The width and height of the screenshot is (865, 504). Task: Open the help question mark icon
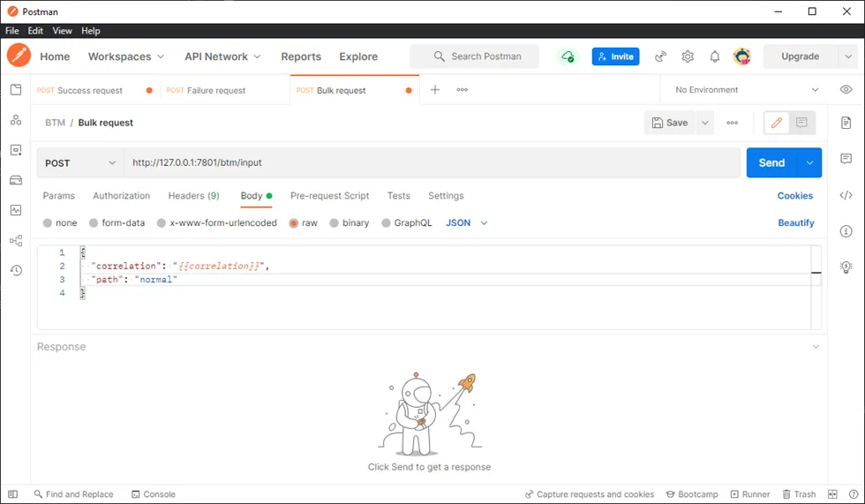pyautogui.click(x=854, y=494)
